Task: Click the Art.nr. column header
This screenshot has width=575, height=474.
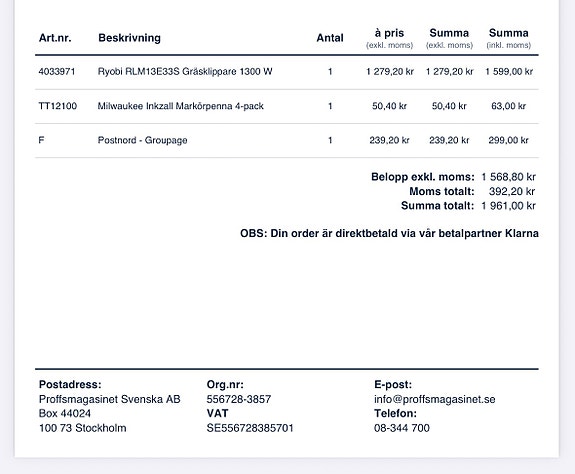Action: click(55, 38)
